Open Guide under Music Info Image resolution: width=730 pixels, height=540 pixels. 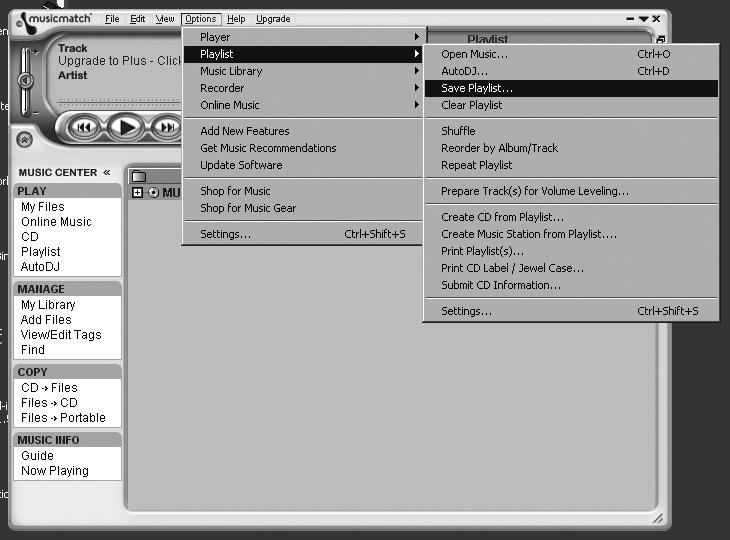tap(37, 456)
